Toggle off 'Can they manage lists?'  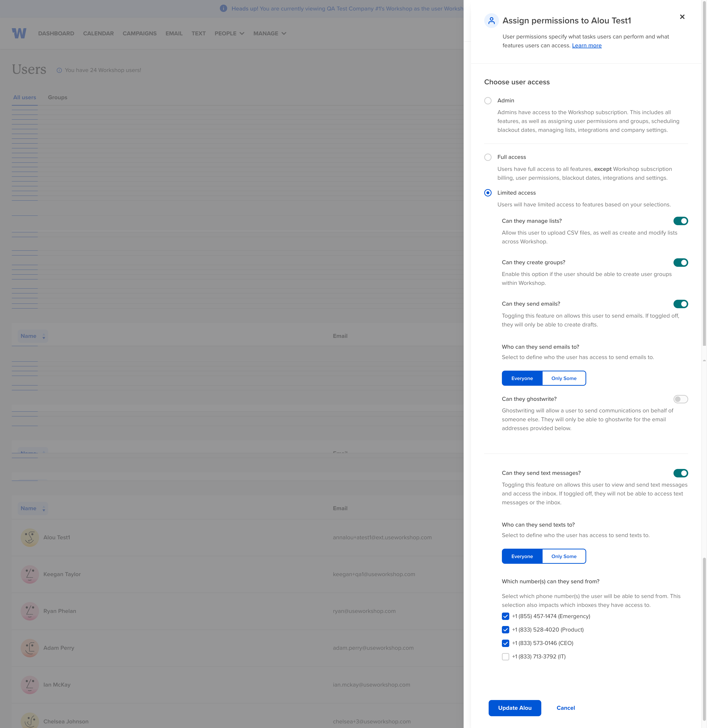click(x=681, y=221)
